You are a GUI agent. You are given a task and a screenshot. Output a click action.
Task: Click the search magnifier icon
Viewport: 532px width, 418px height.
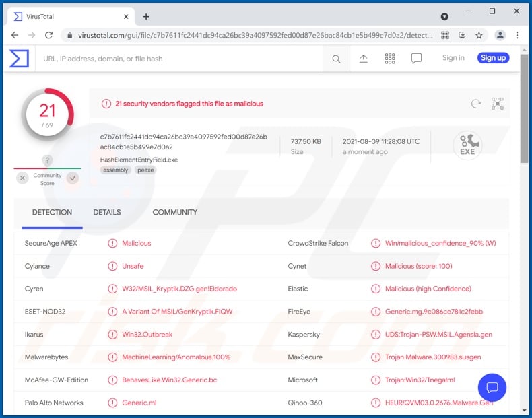tap(336, 59)
